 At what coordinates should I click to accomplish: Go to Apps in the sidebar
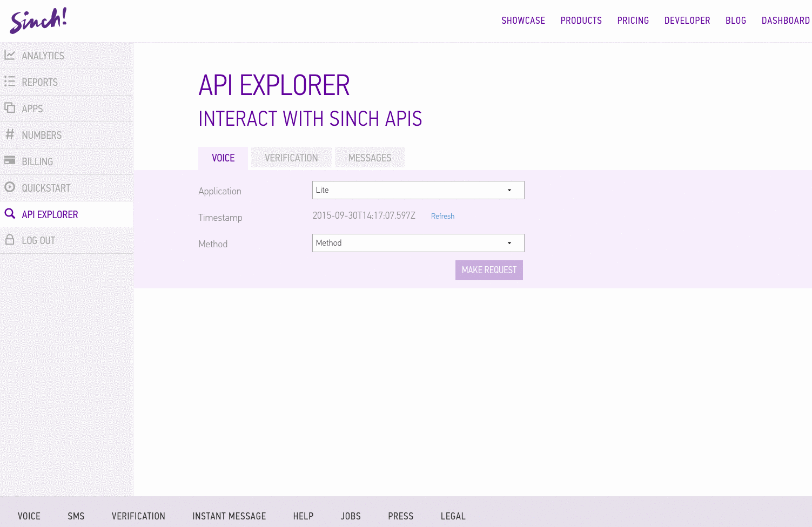[66, 109]
